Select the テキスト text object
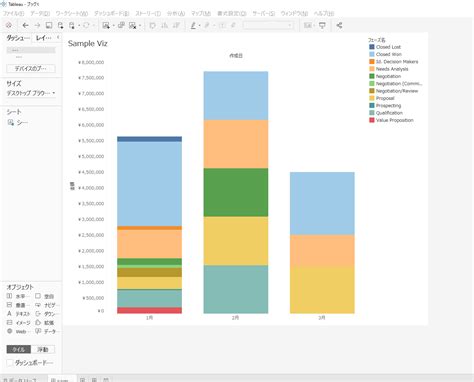The image size is (474, 382). pos(18,314)
